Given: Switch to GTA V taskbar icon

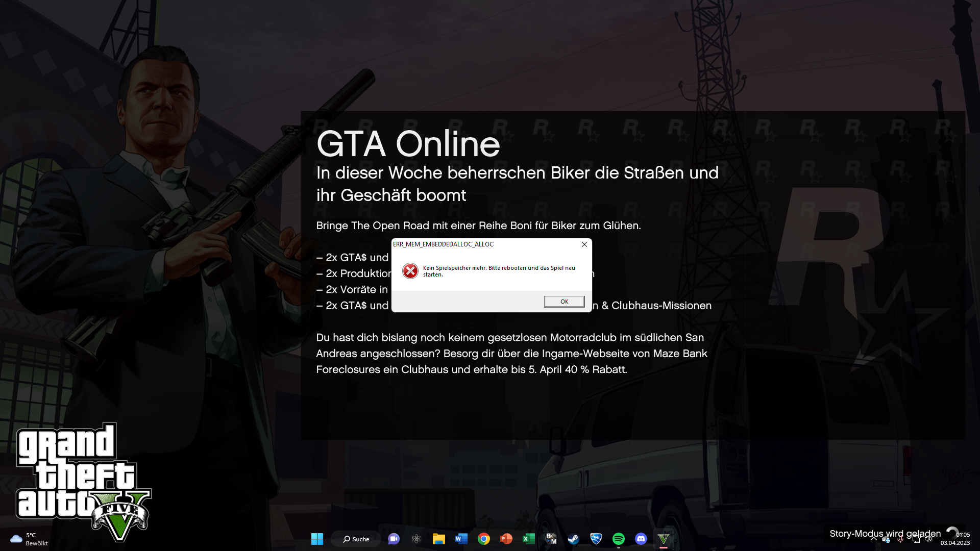Looking at the screenshot, I should (664, 539).
